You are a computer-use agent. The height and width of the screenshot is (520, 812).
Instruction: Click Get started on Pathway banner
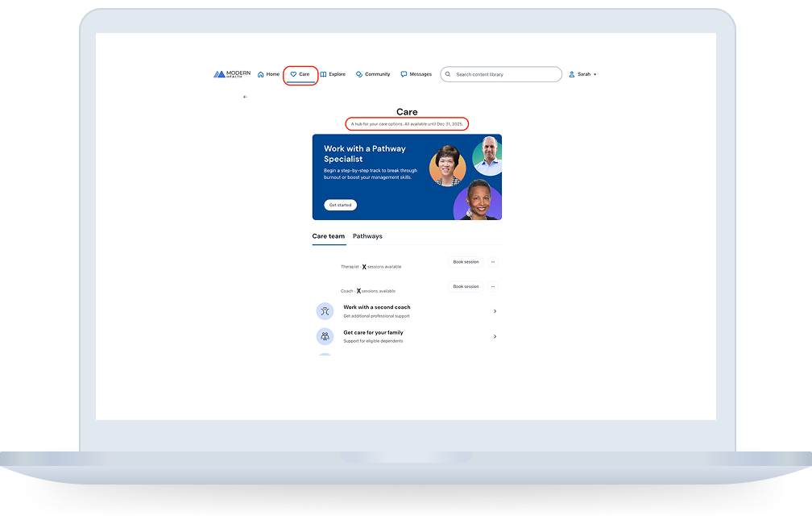pyautogui.click(x=340, y=205)
